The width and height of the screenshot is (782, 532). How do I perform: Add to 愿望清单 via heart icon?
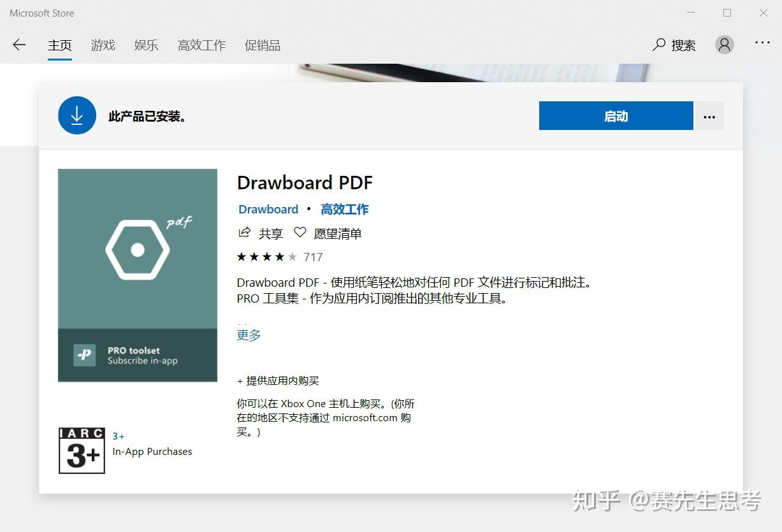coord(300,233)
